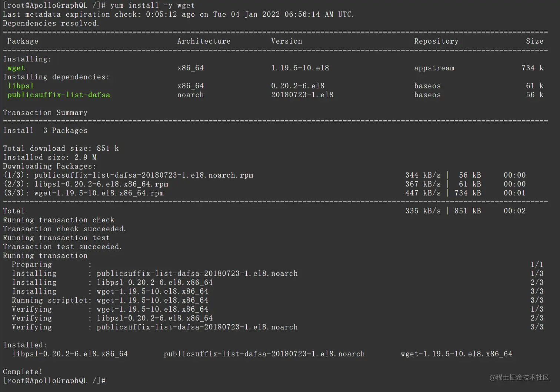Click '(2/3): libpsl-0.20.2-6.el8.x86_64.rpm' line
The width and height of the screenshot is (560, 392).
[264, 184]
